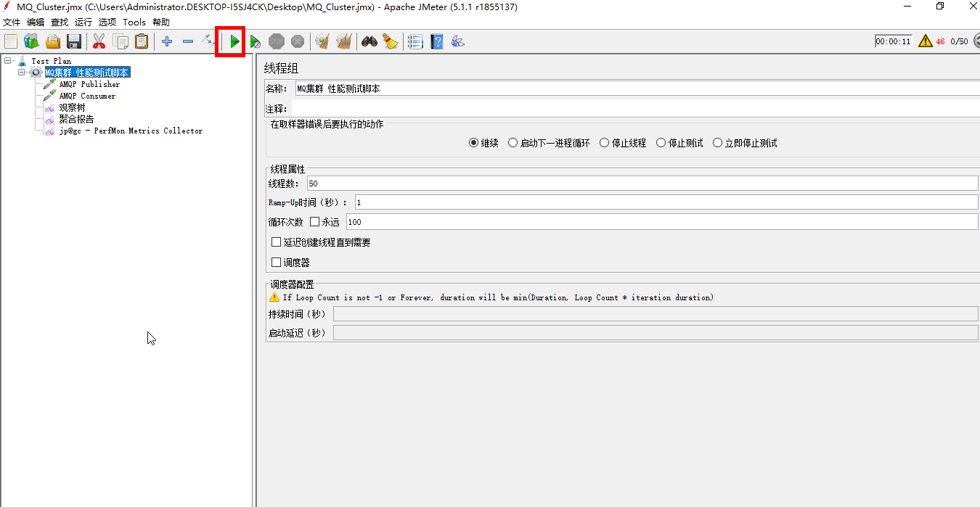Clear current results with single broom icon
Image resolution: width=980 pixels, height=507 pixels.
tap(322, 41)
